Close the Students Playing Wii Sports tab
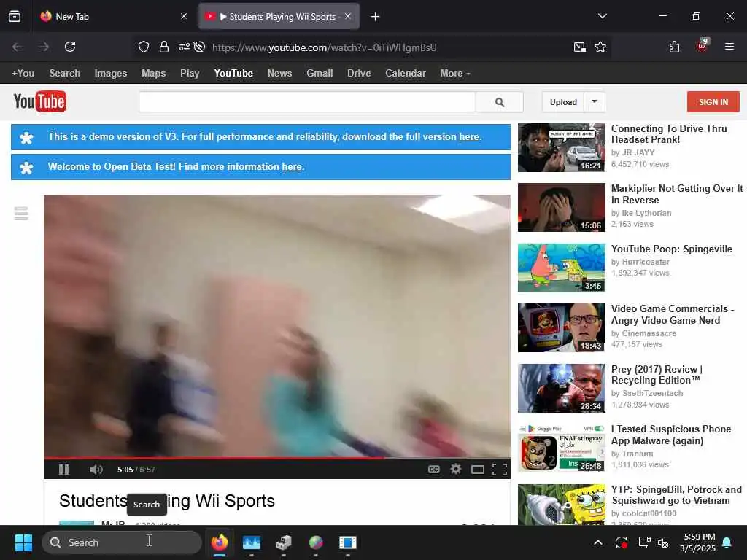Screen dimensions: 747x560 point(348,16)
